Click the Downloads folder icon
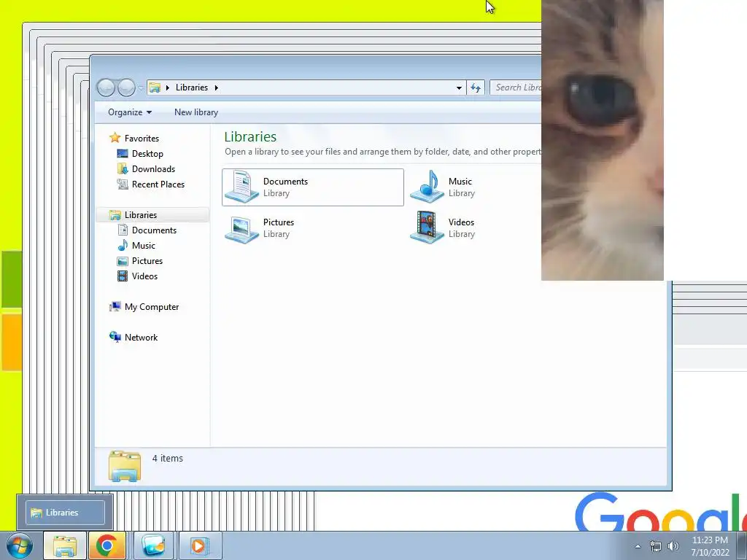 point(123,169)
